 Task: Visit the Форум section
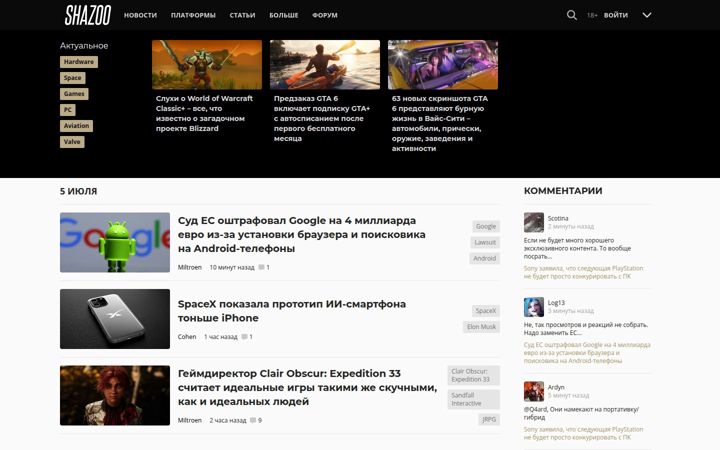pyautogui.click(x=325, y=15)
